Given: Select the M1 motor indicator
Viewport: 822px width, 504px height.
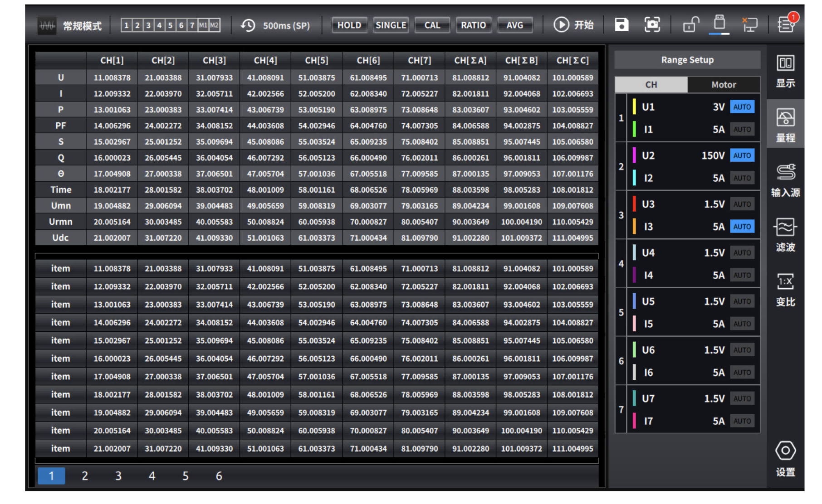Looking at the screenshot, I should click(203, 25).
